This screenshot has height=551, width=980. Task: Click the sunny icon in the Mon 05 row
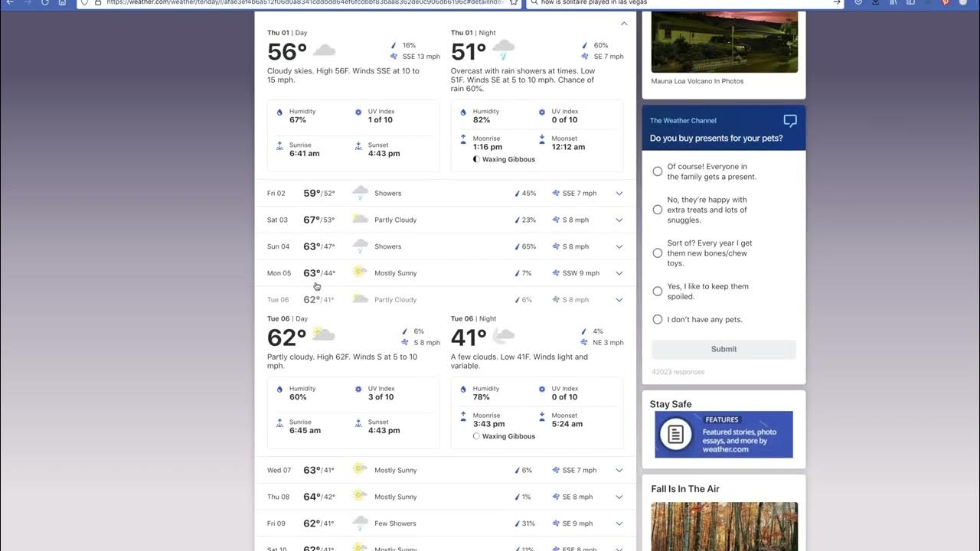click(x=359, y=272)
